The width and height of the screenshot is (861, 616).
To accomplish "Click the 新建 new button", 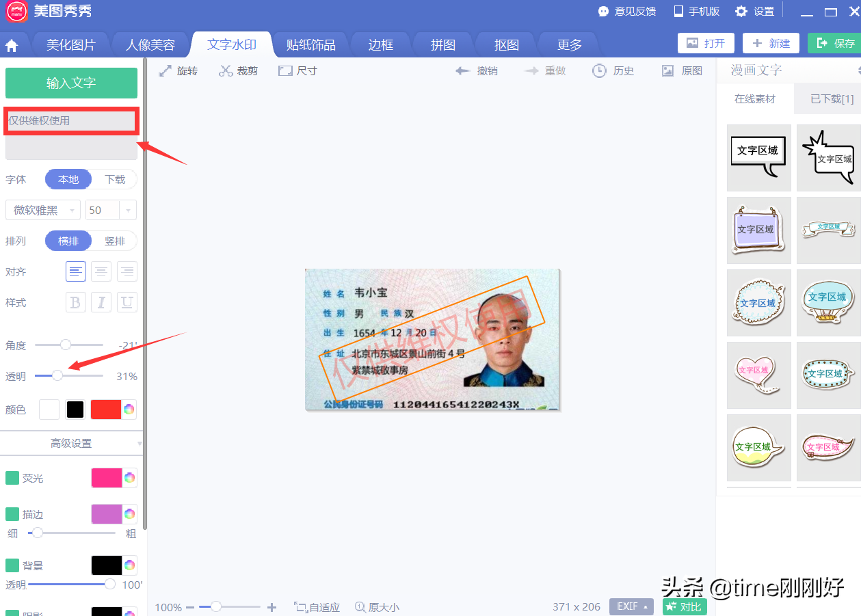I will tap(771, 43).
